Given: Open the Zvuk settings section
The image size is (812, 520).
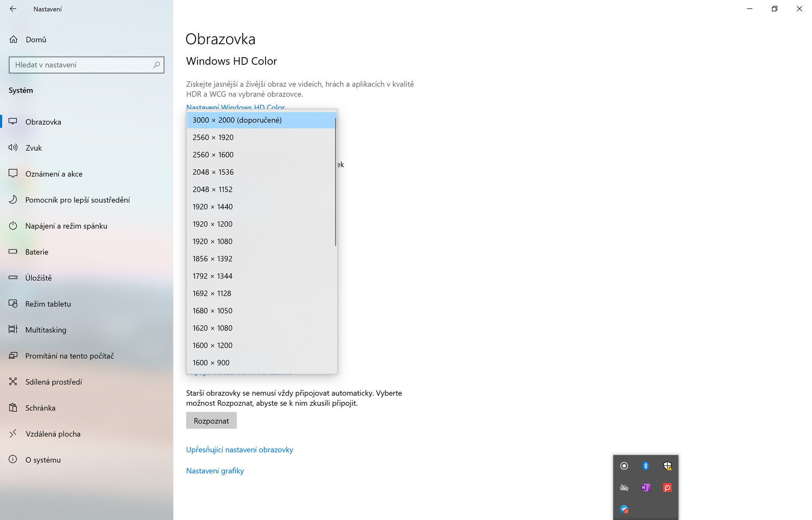Looking at the screenshot, I should [x=33, y=148].
